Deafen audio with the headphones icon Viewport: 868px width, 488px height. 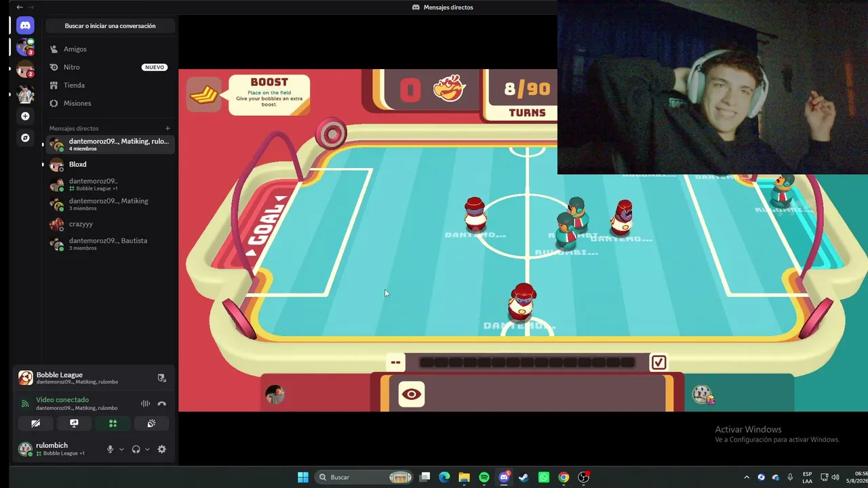click(x=136, y=449)
